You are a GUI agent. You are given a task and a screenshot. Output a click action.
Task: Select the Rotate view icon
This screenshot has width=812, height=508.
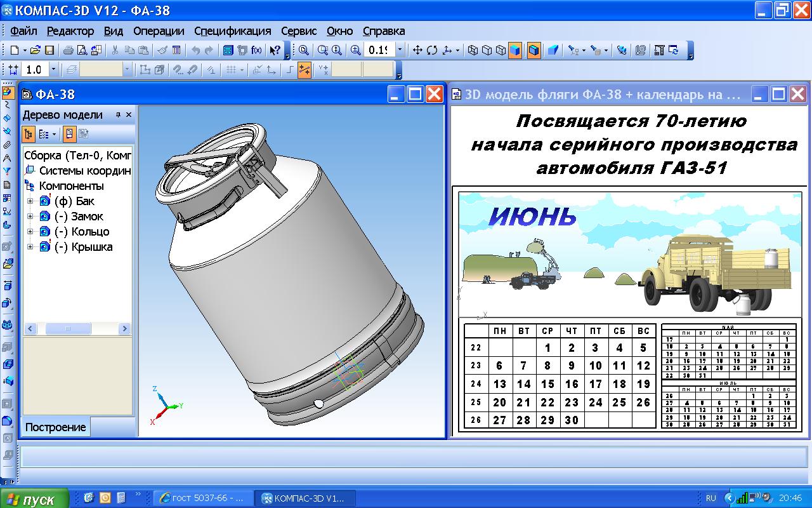click(x=432, y=50)
